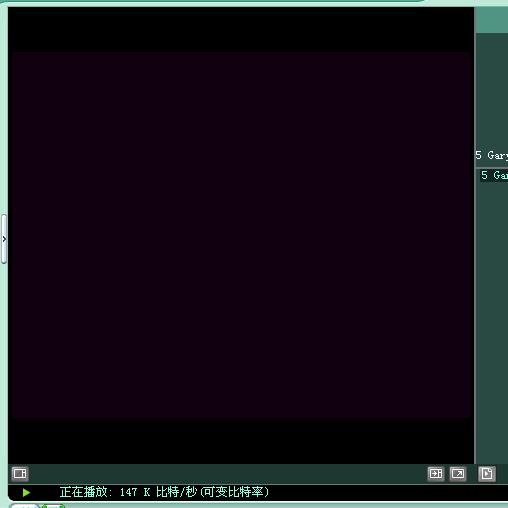This screenshot has height=508, width=508.
Task: Click the empty playlist area above '5 Gary'
Action: click(x=492, y=91)
